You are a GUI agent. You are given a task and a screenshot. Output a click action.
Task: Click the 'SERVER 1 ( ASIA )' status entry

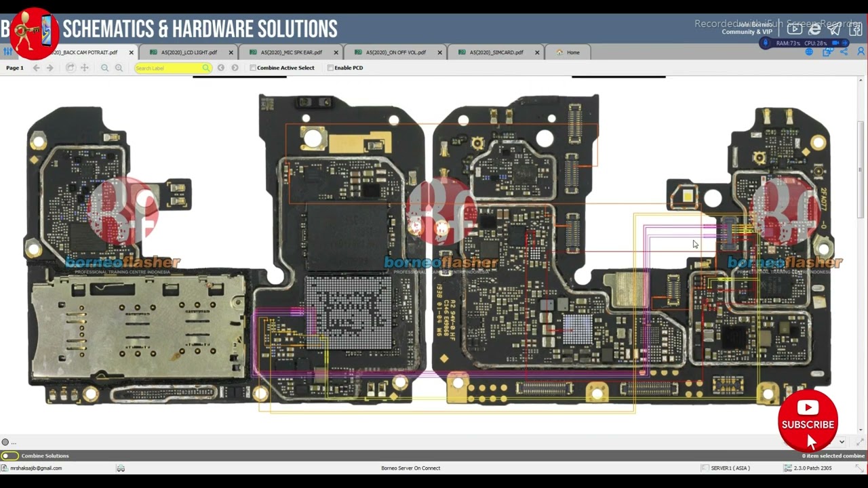730,468
